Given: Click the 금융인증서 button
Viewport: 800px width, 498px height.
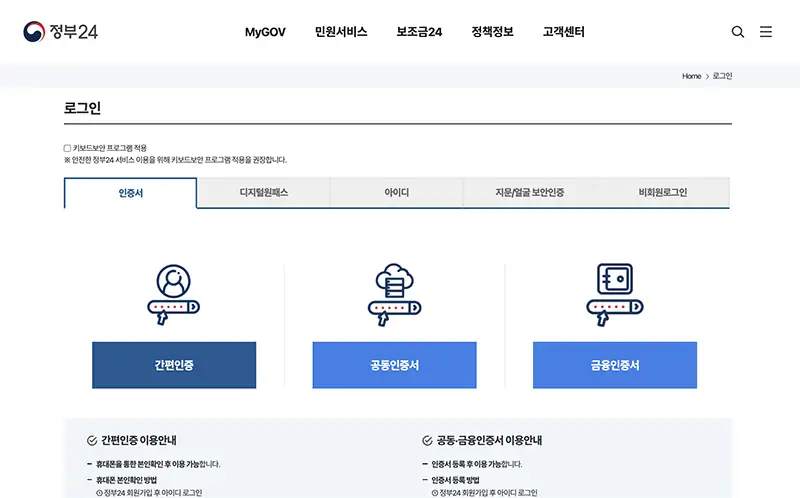Looking at the screenshot, I should [615, 365].
